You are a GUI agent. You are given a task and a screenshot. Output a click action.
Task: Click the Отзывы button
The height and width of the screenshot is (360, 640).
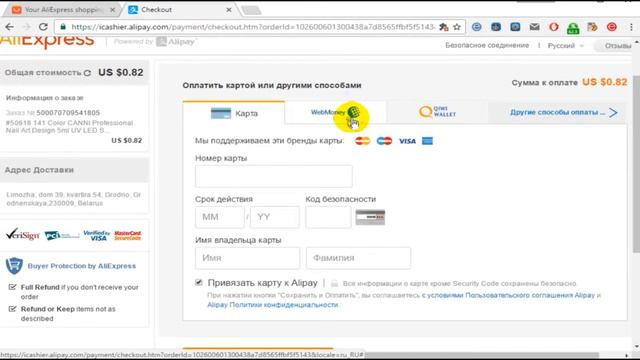[616, 46]
